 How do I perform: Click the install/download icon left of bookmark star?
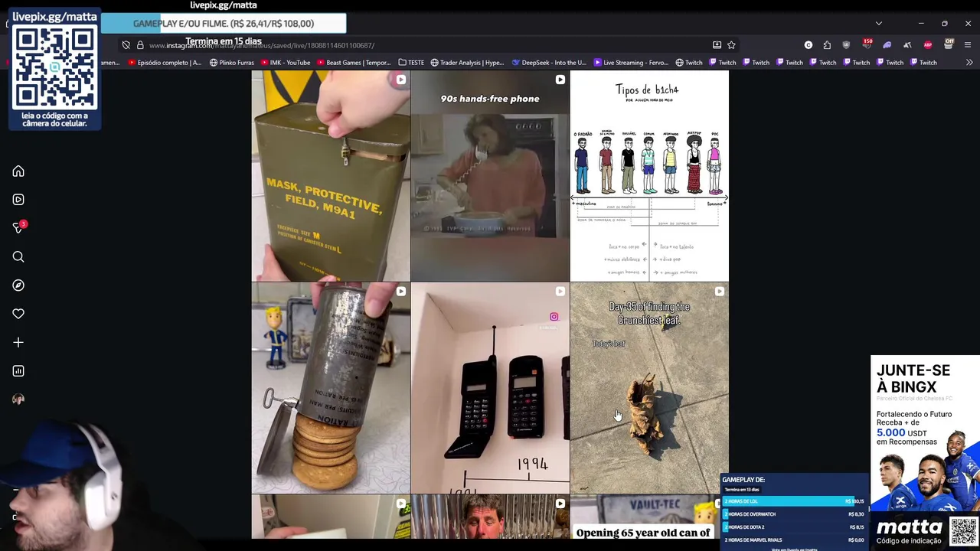[717, 45]
